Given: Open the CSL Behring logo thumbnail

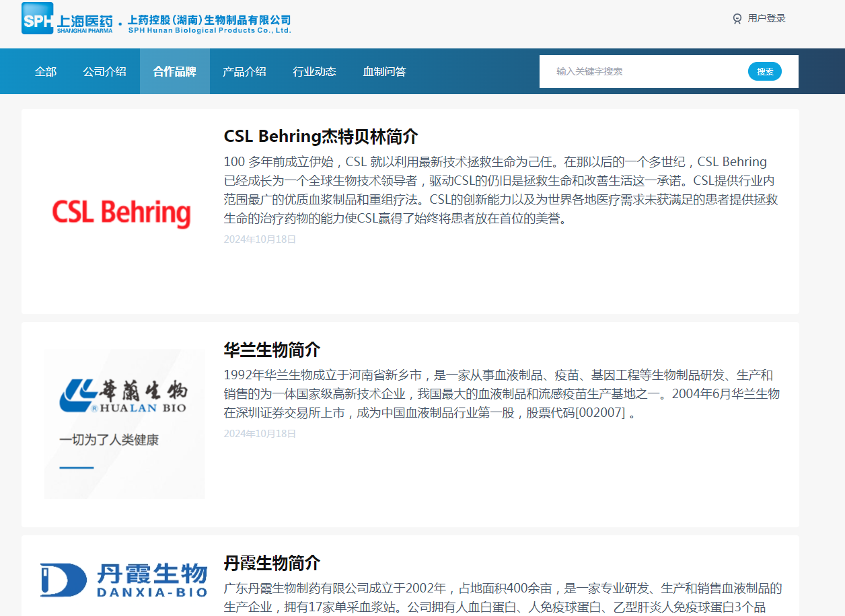Looking at the screenshot, I should [x=122, y=213].
